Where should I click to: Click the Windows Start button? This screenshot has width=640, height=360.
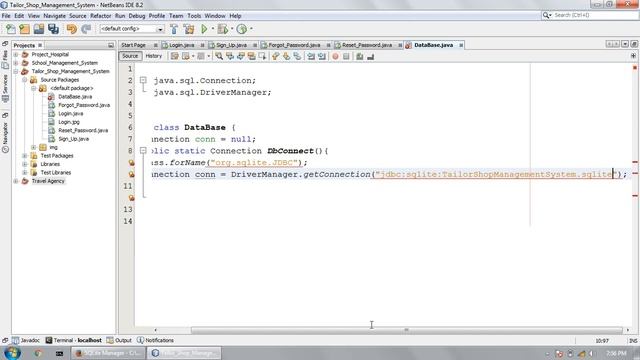12,353
